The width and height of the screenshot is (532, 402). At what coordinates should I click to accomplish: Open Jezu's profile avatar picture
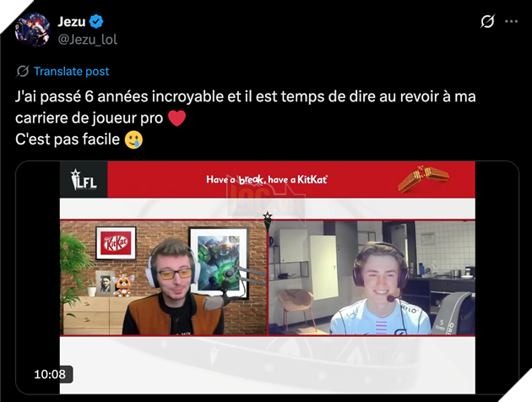(33, 30)
